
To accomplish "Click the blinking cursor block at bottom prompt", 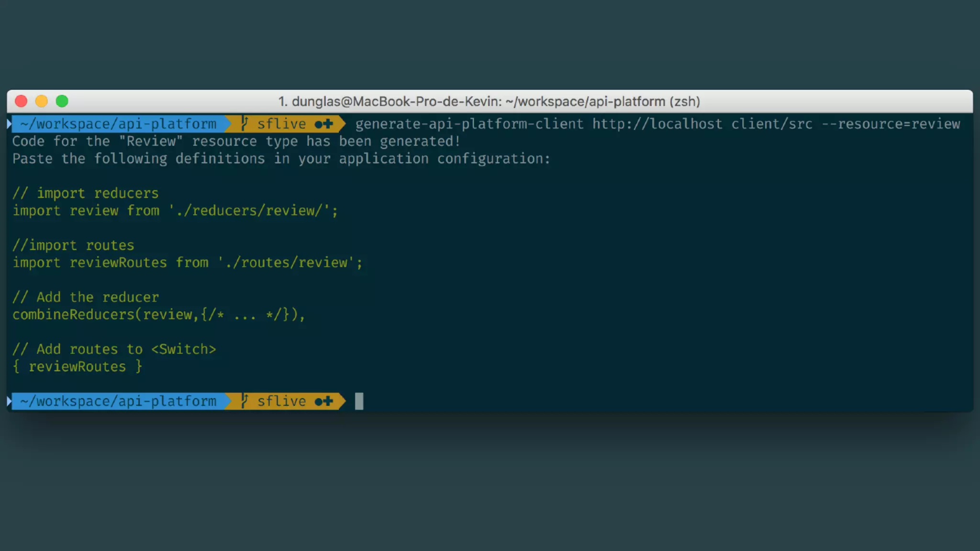I will pos(359,401).
